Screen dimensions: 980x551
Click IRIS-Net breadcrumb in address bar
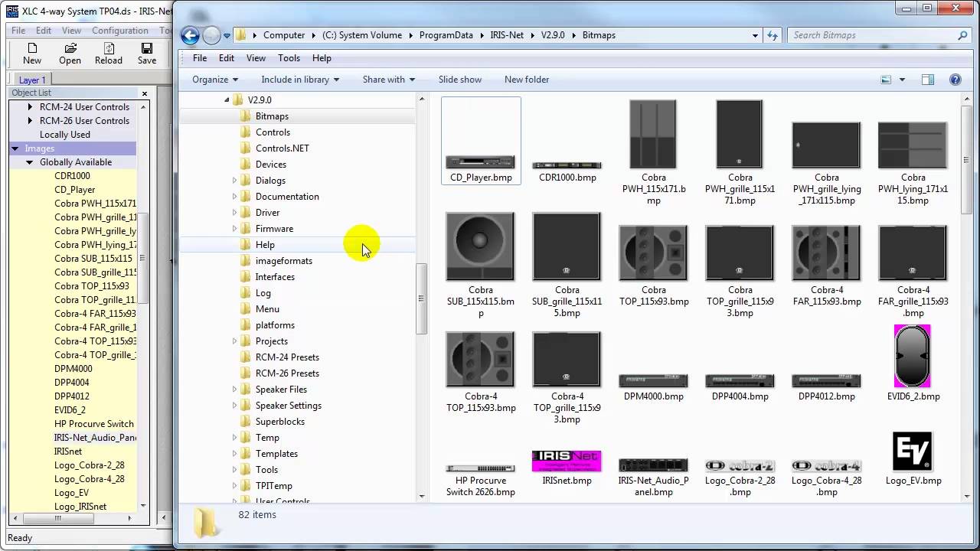(507, 35)
